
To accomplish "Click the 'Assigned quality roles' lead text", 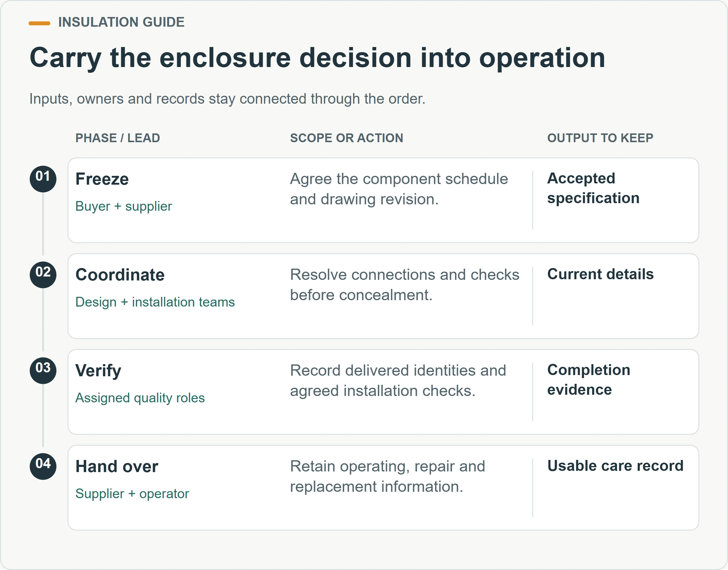I will coord(140,398).
